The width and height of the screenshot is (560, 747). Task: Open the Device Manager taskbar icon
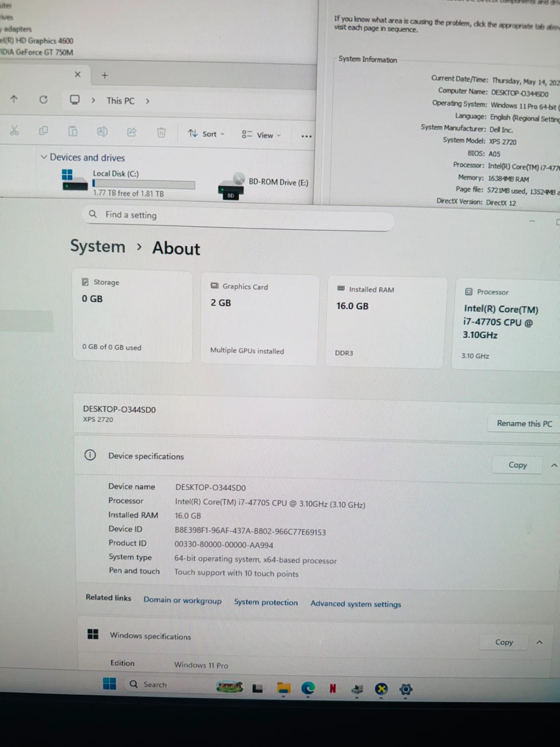pos(357,689)
